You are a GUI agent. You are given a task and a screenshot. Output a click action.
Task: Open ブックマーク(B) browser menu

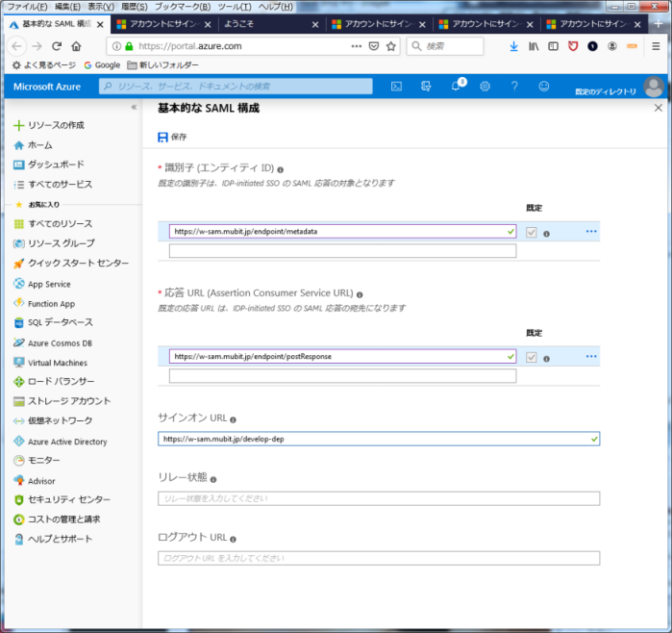183,7
